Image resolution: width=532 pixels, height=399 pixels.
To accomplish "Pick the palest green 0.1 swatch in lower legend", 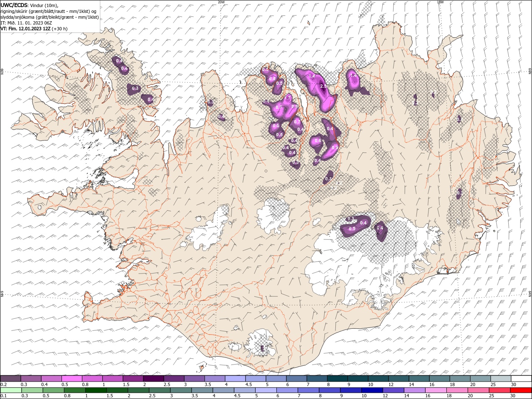I will [11, 390].
